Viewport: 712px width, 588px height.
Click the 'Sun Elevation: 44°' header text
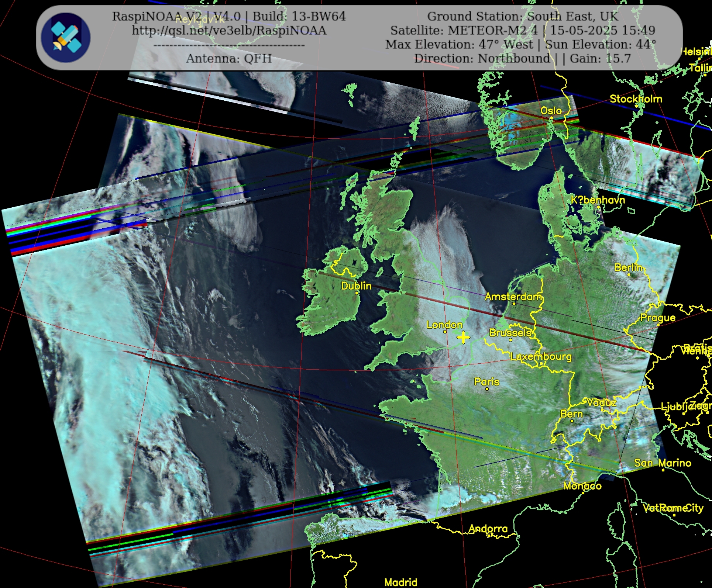601,44
